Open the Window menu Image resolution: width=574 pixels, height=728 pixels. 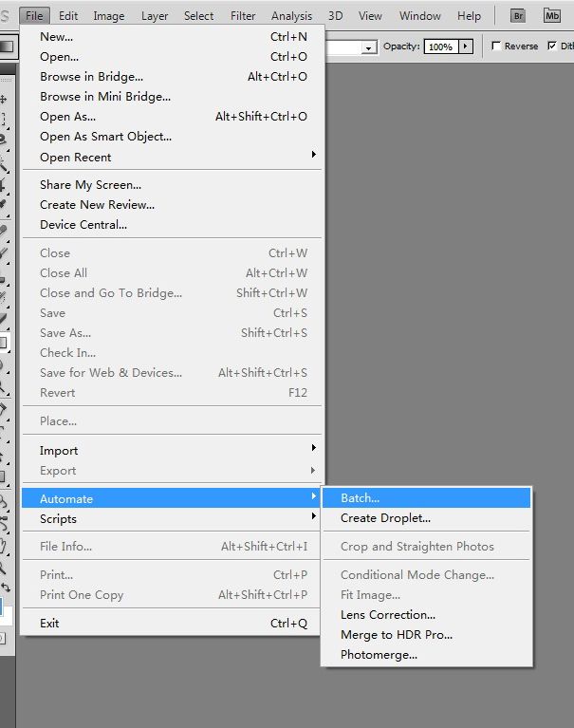coord(420,16)
